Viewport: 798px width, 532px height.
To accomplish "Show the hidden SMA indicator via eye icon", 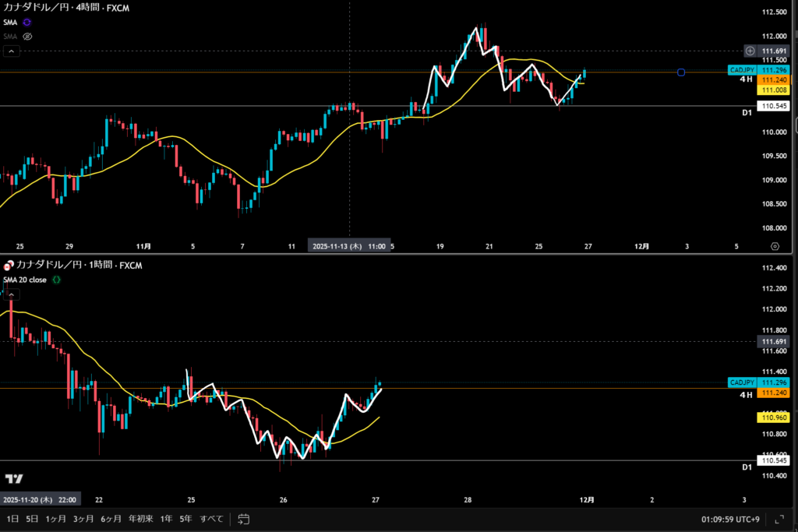I will 27,37.
